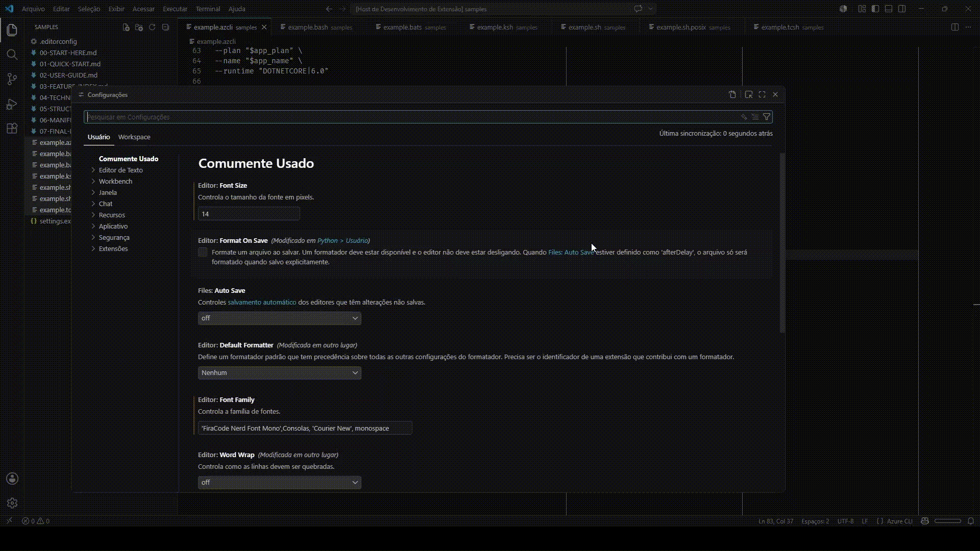This screenshot has height=551, width=980.
Task: Switch to the Usuário settings tab
Action: pyautogui.click(x=99, y=137)
